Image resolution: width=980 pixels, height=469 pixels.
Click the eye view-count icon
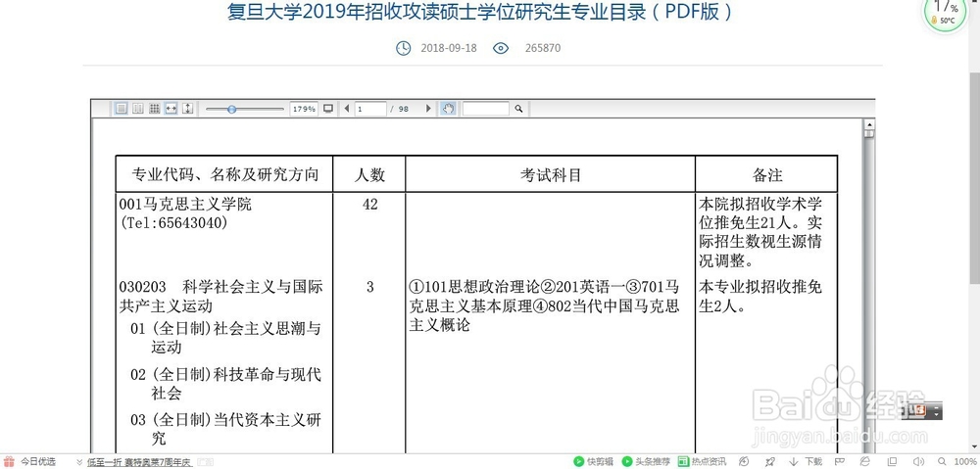pos(501,48)
